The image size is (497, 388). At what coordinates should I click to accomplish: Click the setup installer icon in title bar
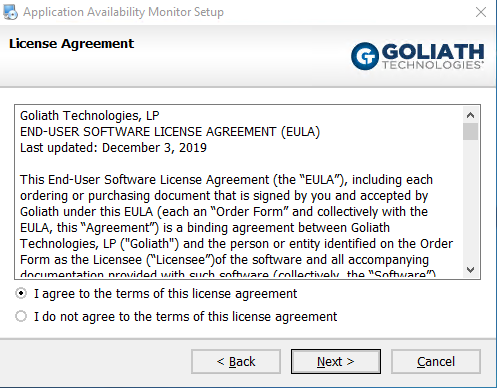pos(10,12)
